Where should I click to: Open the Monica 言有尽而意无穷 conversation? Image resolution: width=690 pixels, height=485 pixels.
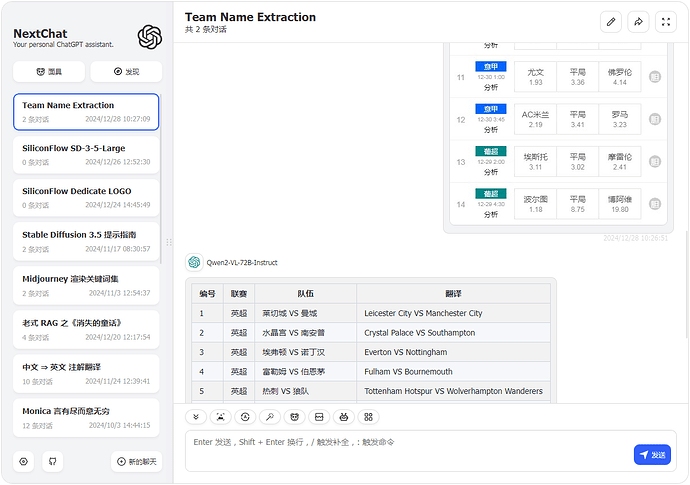tap(86, 418)
